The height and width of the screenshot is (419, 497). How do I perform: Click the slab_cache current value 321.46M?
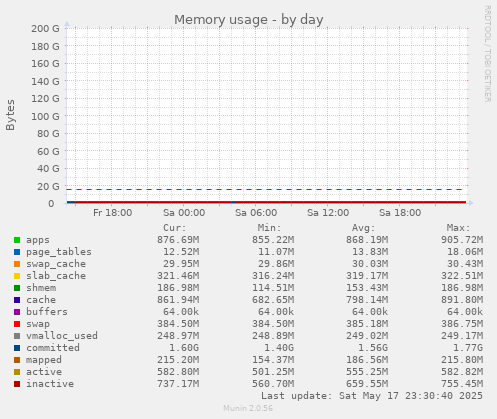[178, 276]
